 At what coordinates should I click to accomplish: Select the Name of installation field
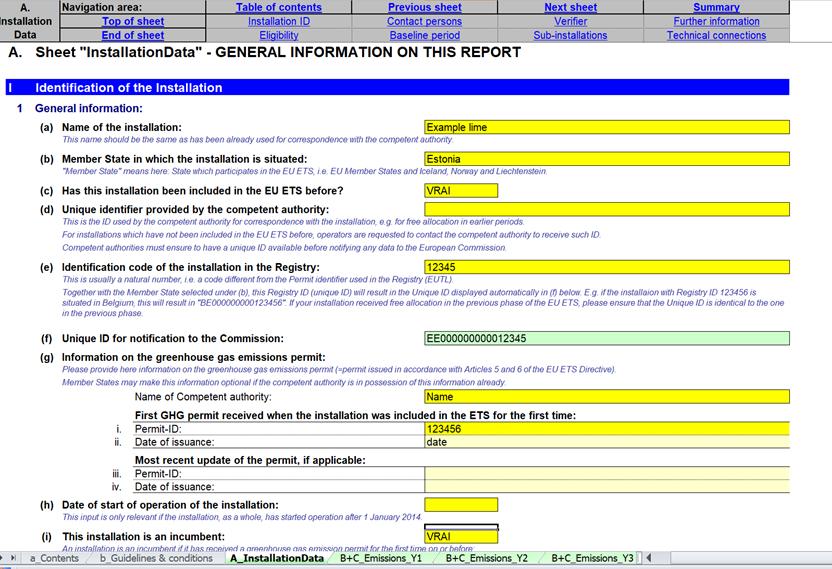point(606,127)
